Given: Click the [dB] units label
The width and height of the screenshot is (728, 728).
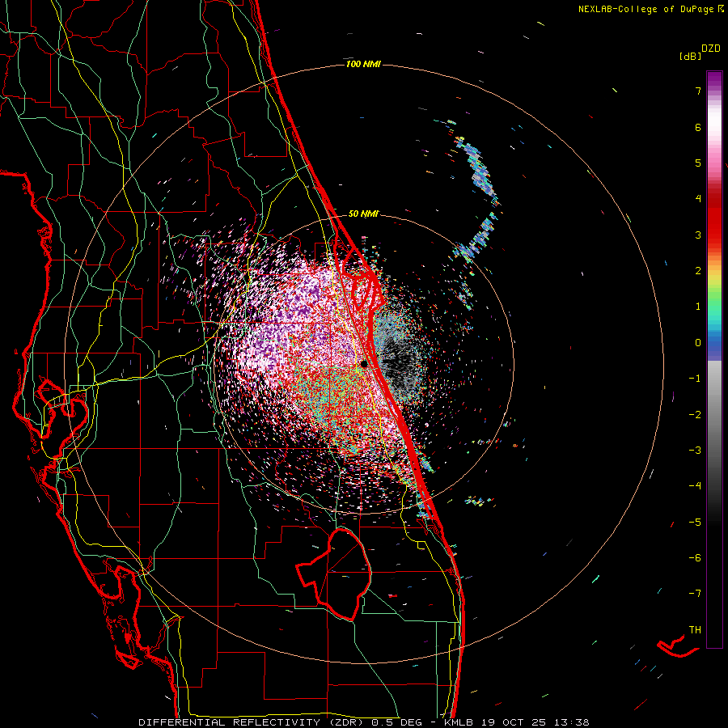Looking at the screenshot, I should pyautogui.click(x=691, y=57).
